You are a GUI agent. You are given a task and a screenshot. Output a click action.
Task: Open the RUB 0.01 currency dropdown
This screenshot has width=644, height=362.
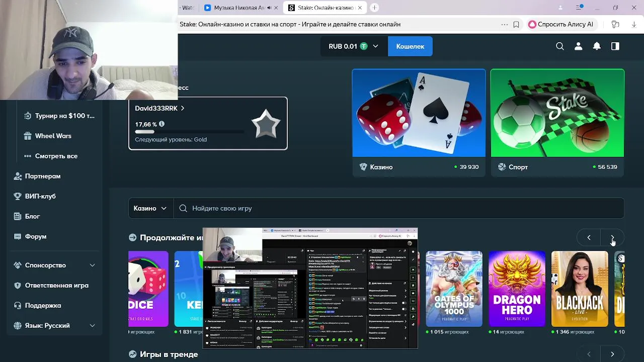click(354, 46)
